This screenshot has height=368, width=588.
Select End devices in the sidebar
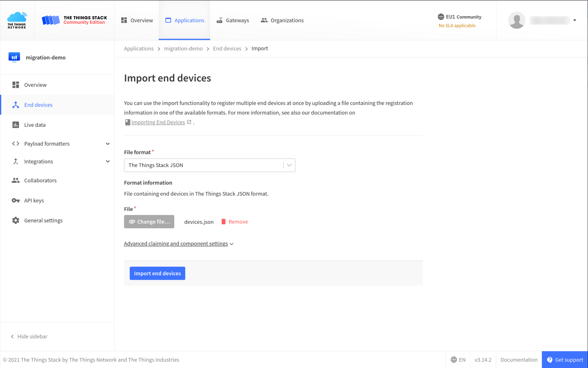tap(58, 105)
